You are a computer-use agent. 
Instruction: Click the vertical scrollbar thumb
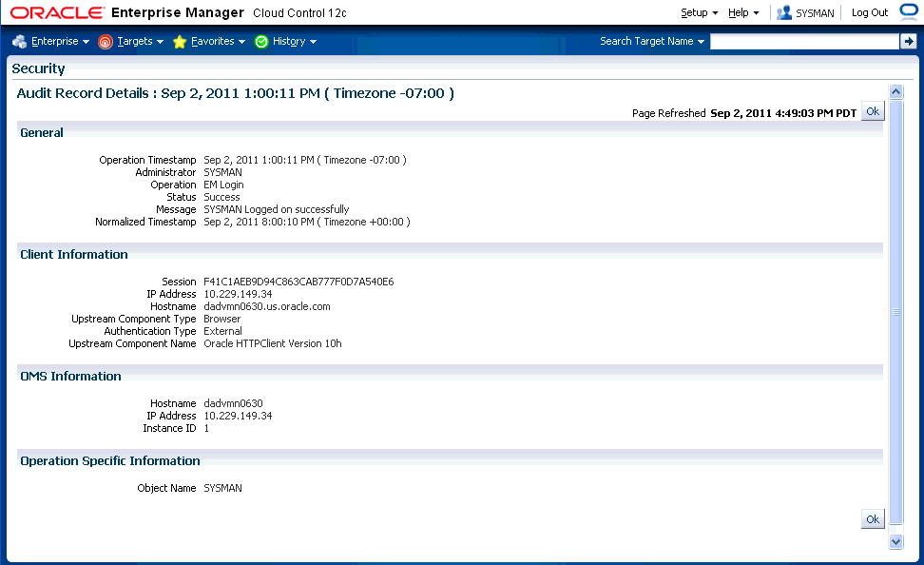[895, 312]
